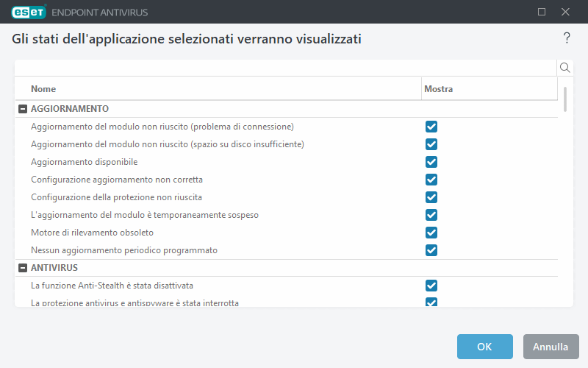The height and width of the screenshot is (368, 588).
Task: Click the search magnifier icon
Action: pyautogui.click(x=564, y=68)
